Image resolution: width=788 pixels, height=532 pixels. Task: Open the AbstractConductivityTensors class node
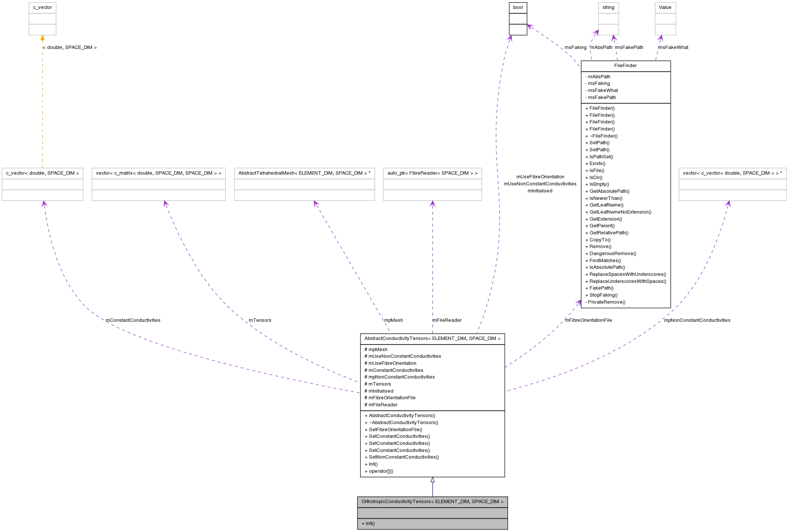click(432, 338)
